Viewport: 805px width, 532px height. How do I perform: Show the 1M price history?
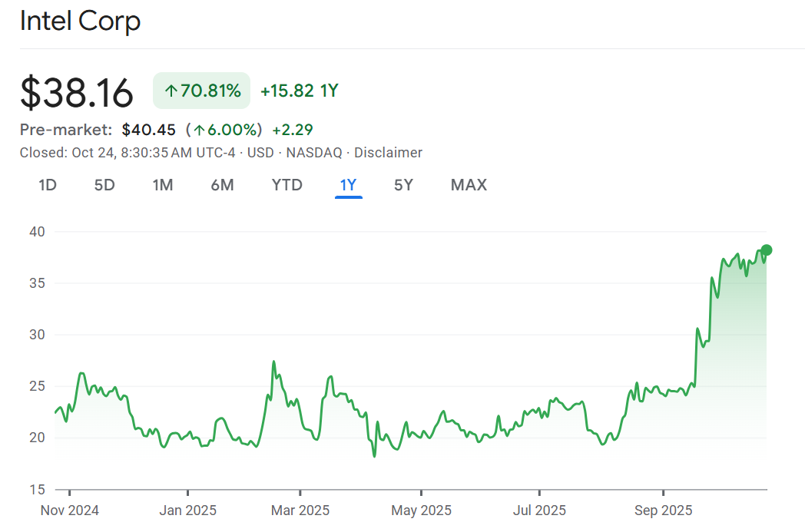click(x=162, y=185)
